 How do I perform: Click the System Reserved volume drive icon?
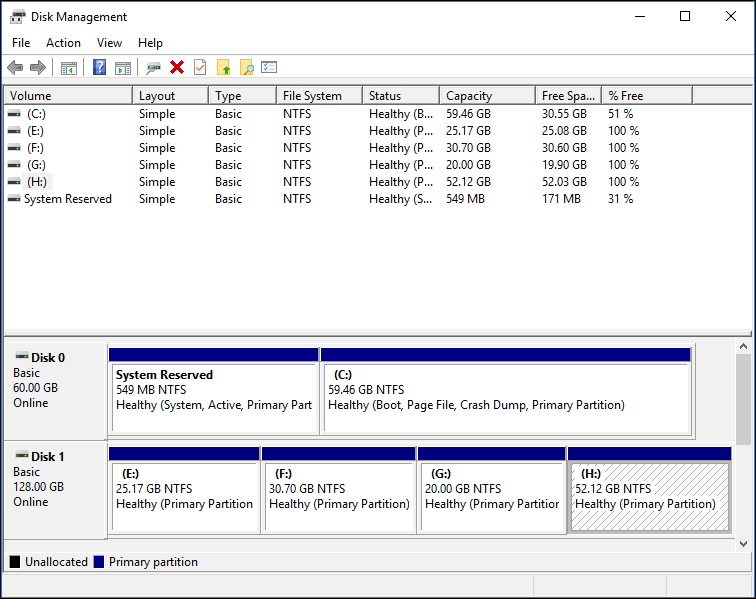click(14, 199)
